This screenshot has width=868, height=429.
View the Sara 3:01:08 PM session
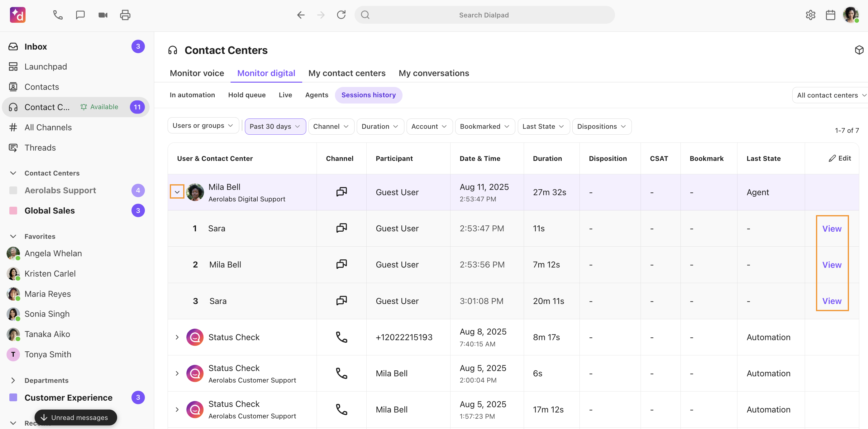tap(832, 301)
